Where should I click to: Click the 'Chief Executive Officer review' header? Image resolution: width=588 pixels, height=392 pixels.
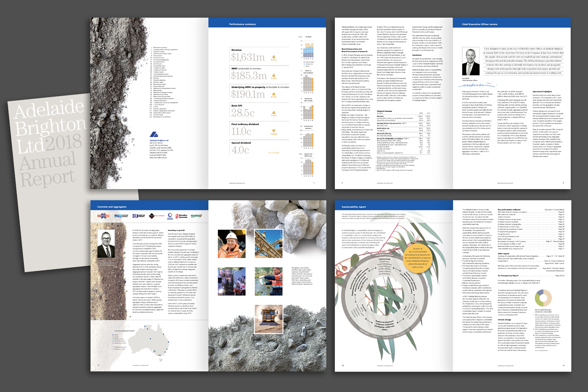tap(480, 24)
